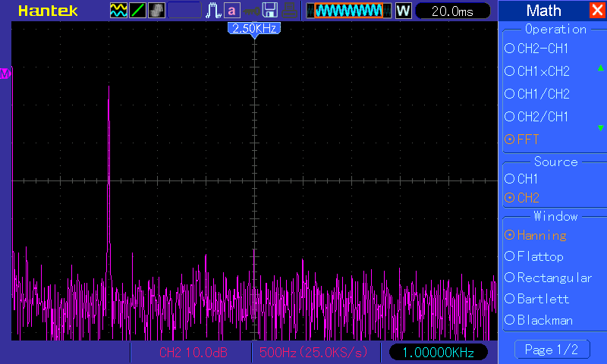
Task: Click the magenta M math channel marker
Action: click(5, 73)
